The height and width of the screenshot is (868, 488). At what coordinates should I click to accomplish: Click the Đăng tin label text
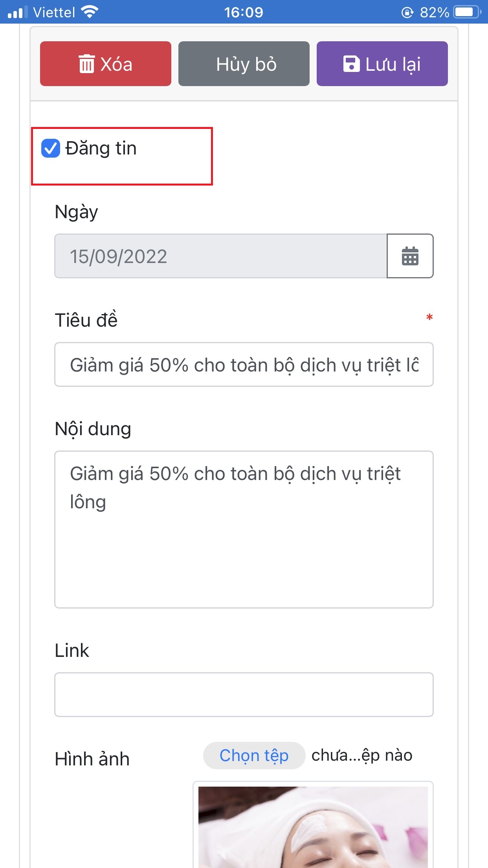[101, 149]
